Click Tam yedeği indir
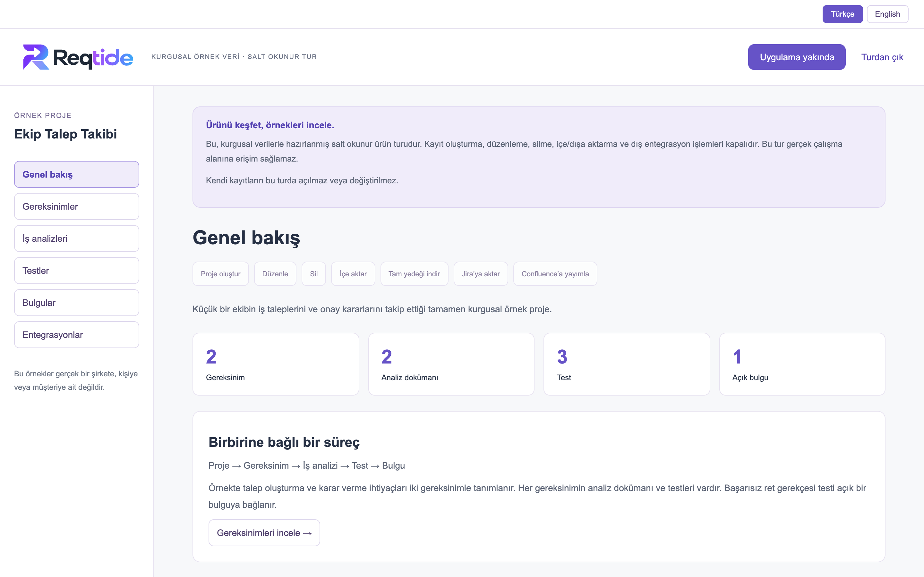Screen dimensions: 924x577 pos(414,274)
